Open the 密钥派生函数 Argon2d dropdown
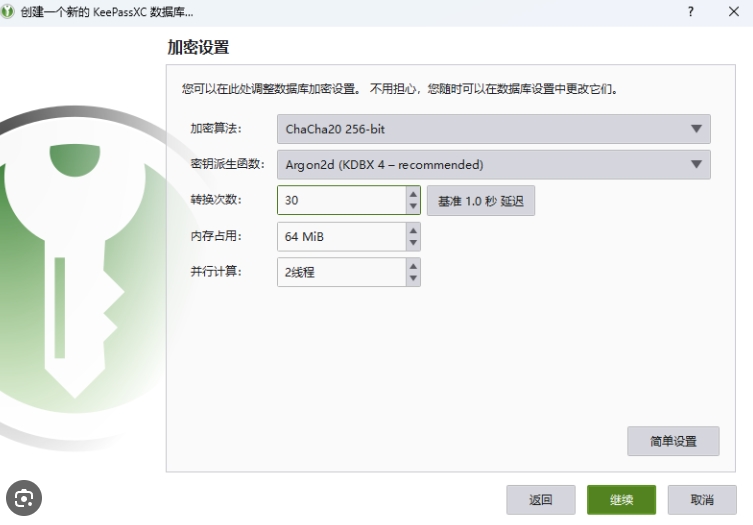This screenshot has width=753, height=525. tap(494, 165)
